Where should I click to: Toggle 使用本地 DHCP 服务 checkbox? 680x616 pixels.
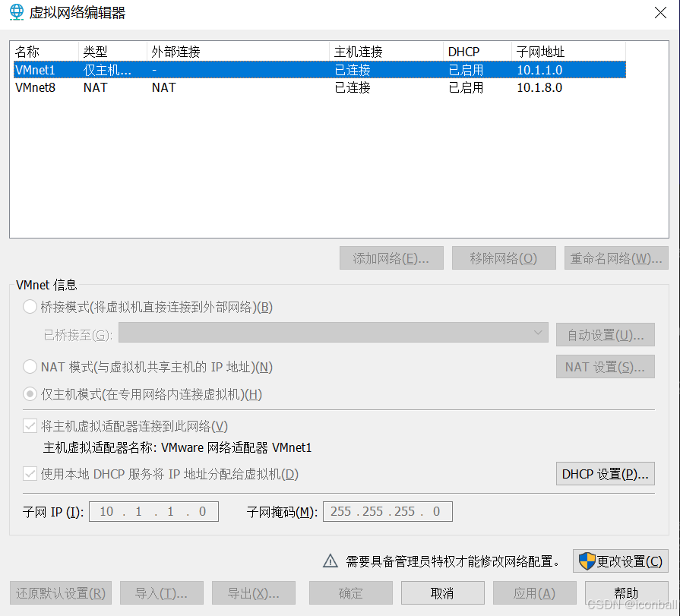tap(30, 473)
